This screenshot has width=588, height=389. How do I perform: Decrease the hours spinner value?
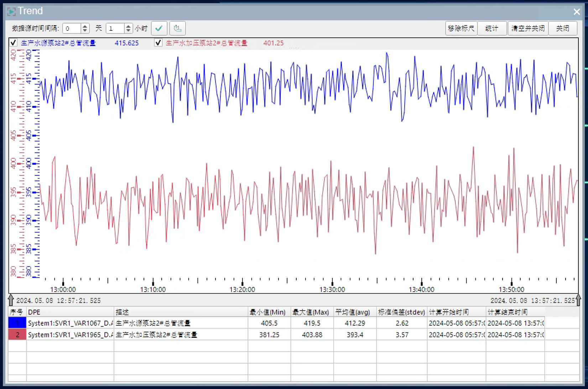tap(128, 31)
